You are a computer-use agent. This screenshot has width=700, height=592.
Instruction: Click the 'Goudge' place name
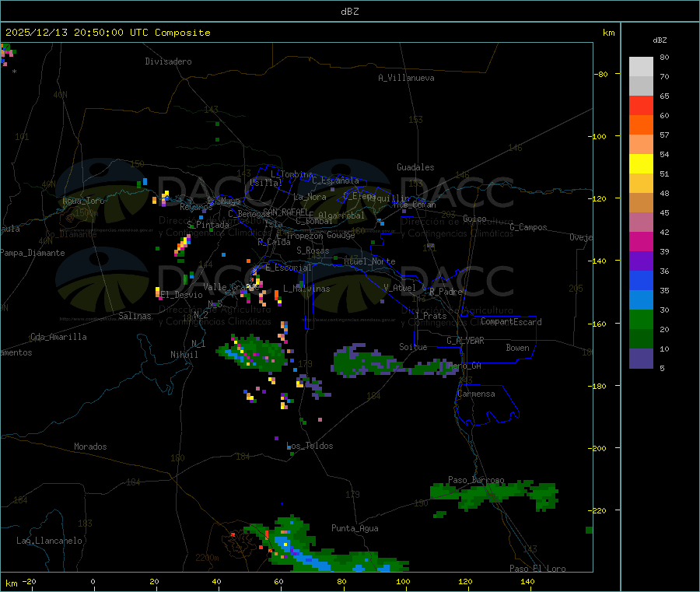[x=341, y=235]
